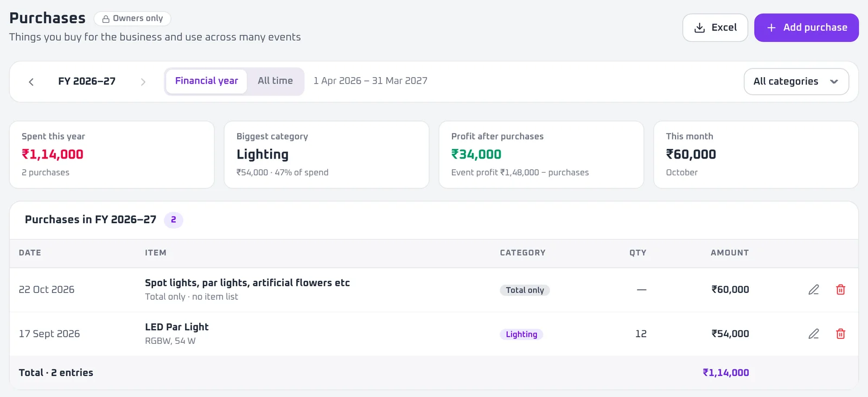Click the 1 Apr 2026 – 31 Mar 2027 range
The width and height of the screenshot is (868, 397).
coord(371,81)
